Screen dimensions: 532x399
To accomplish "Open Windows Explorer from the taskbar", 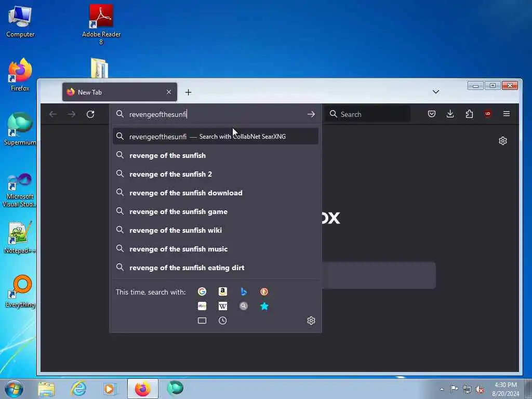I will click(46, 389).
